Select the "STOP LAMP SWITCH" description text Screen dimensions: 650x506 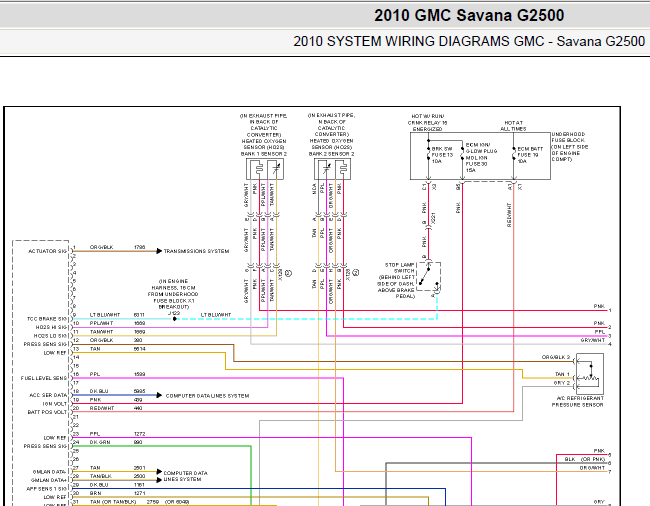396,281
